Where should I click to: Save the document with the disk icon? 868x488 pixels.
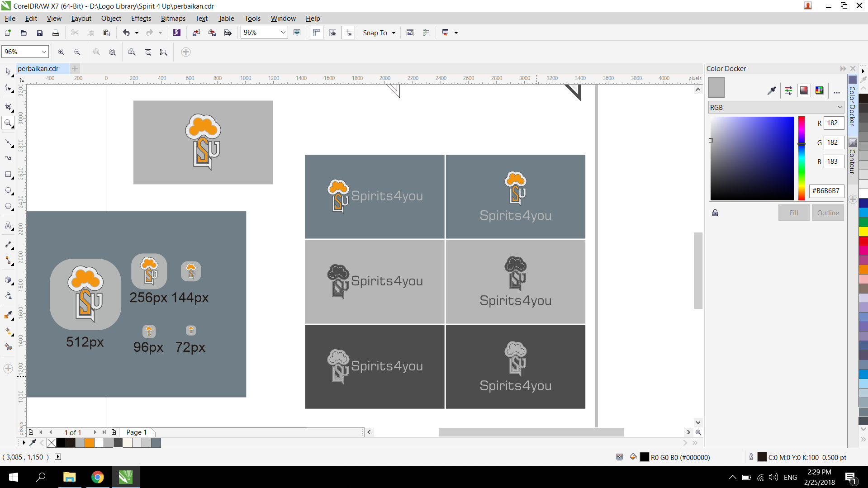click(40, 33)
